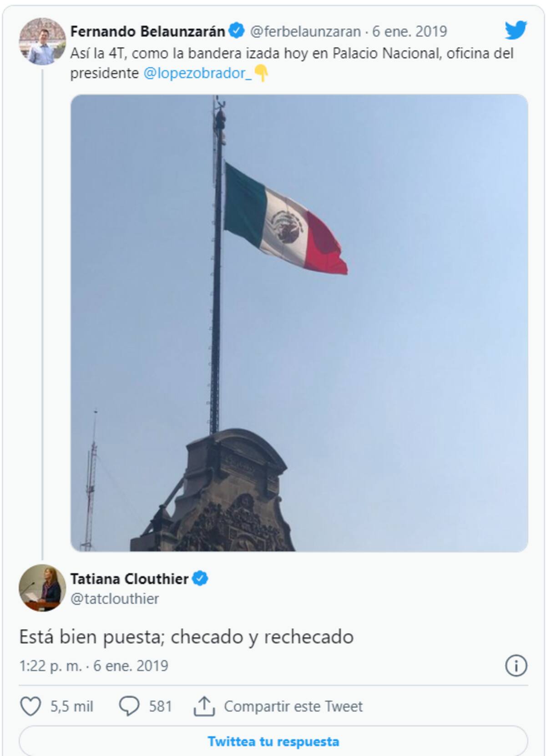546x756 pixels.
Task: Click the Twitter bird logo
Action: pos(516,30)
